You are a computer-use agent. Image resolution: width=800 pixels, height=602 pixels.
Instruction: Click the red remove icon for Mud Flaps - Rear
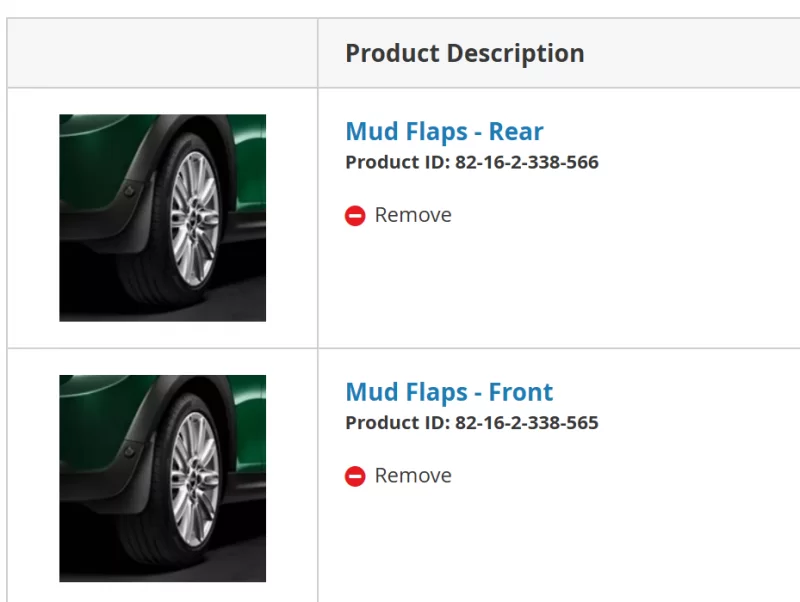(355, 215)
